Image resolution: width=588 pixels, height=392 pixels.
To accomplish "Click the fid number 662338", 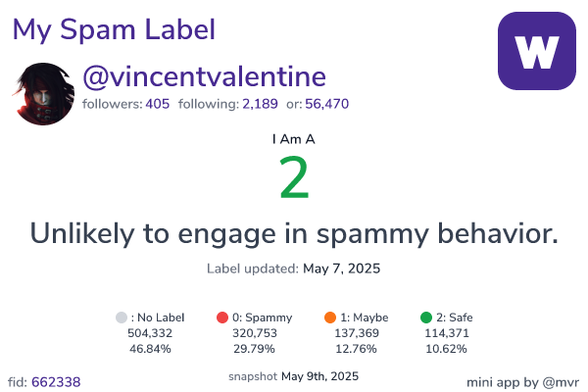I will click(56, 382).
